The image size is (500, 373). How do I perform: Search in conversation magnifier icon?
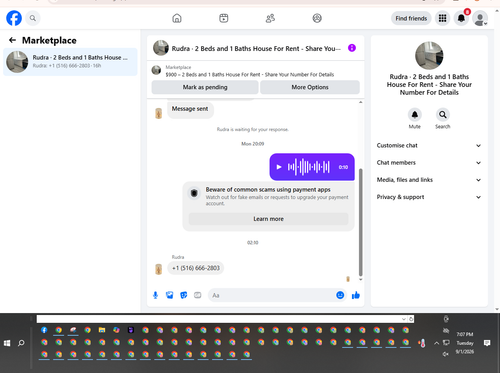click(x=443, y=115)
